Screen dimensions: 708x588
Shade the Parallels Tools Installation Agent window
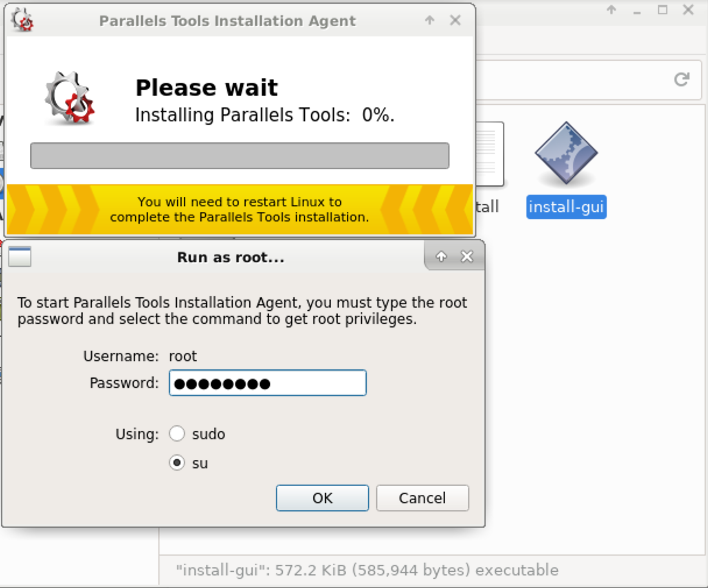coord(430,20)
